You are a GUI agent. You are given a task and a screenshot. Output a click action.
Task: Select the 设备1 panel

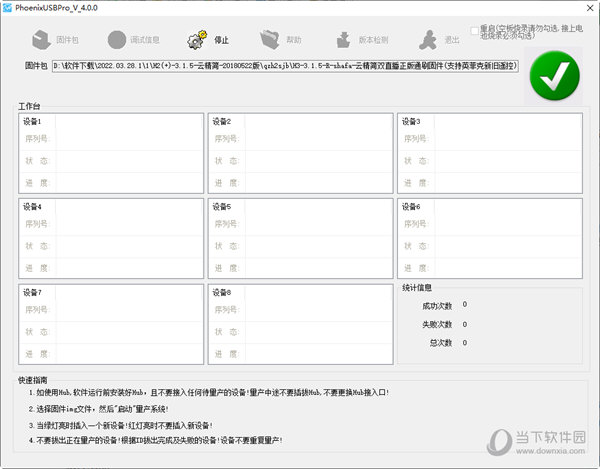pyautogui.click(x=111, y=153)
